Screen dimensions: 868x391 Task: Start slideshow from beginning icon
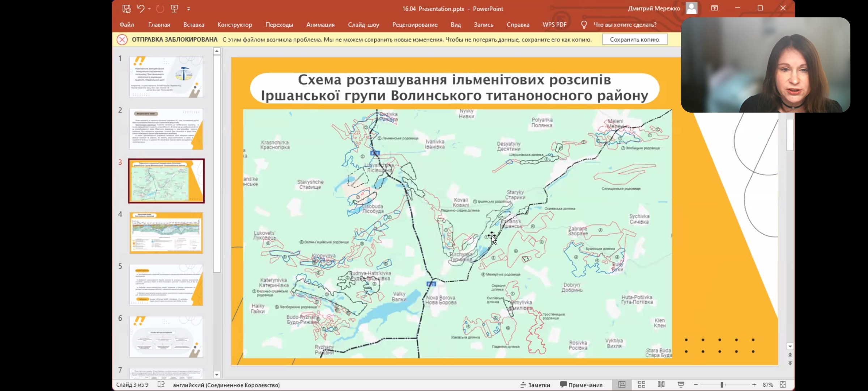tap(174, 9)
